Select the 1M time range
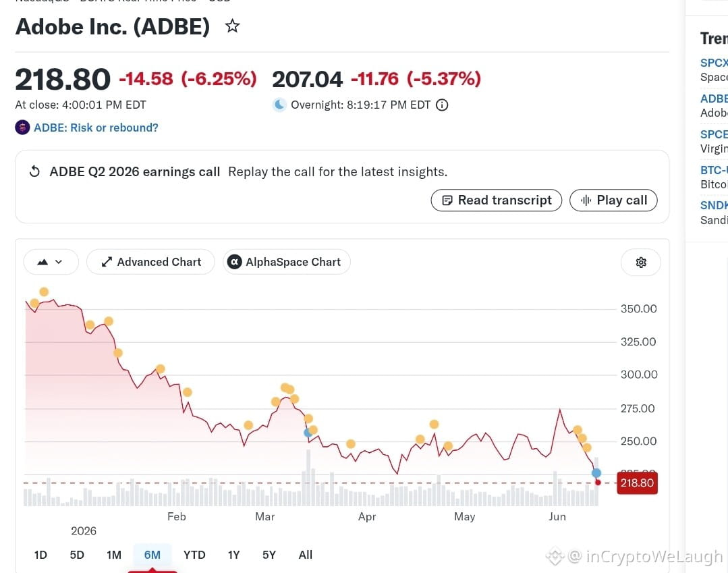 (x=114, y=555)
